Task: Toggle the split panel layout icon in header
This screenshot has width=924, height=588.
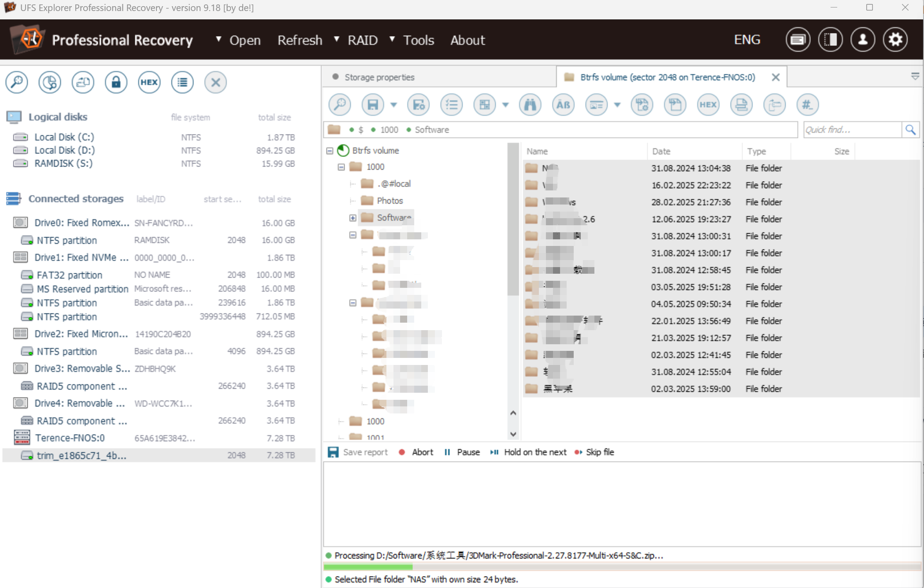Action: 830,40
